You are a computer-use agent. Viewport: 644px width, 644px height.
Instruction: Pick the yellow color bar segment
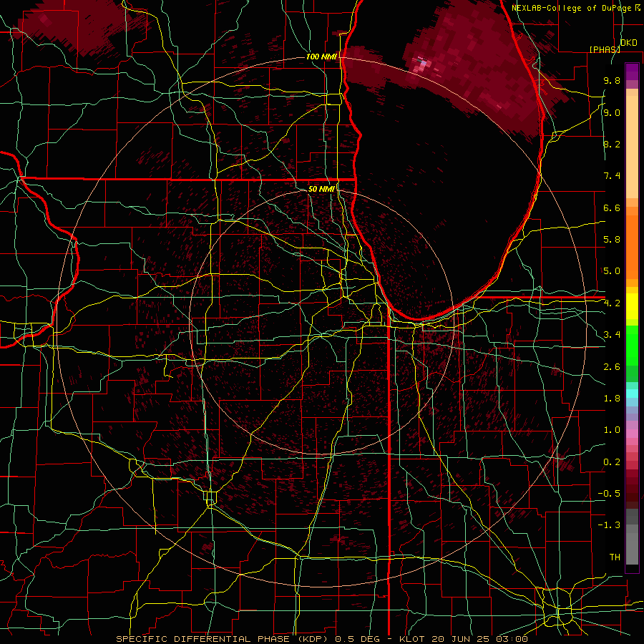[x=632, y=306]
